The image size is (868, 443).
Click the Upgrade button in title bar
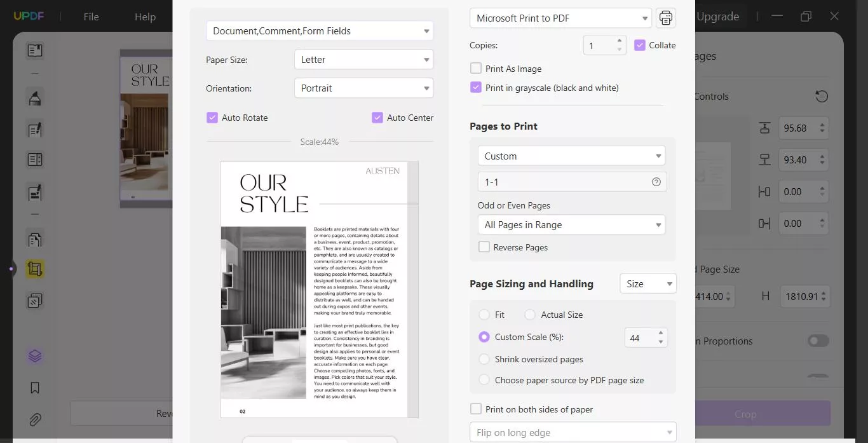pyautogui.click(x=717, y=17)
